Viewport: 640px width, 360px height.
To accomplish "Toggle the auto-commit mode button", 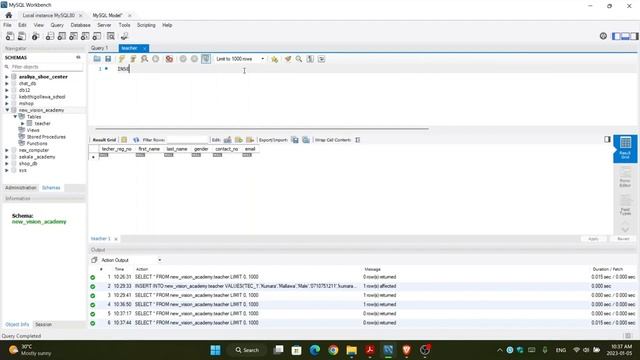I will 206,59.
